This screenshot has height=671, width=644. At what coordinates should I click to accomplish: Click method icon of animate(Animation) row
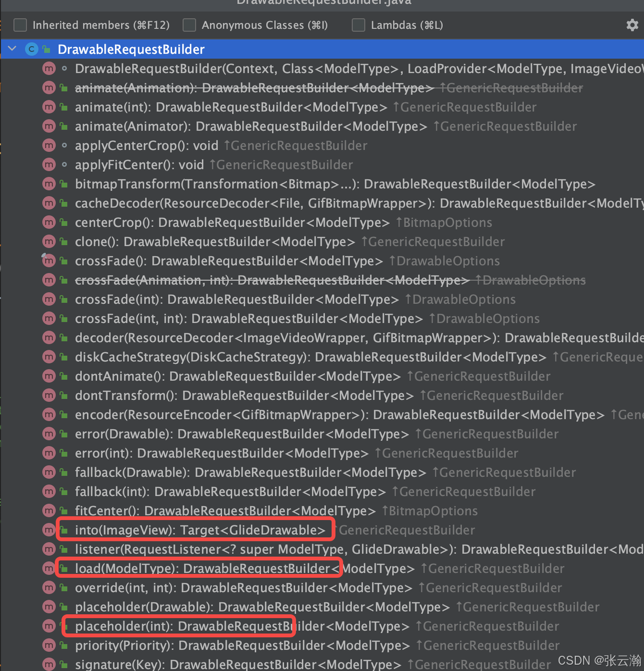[x=49, y=88]
